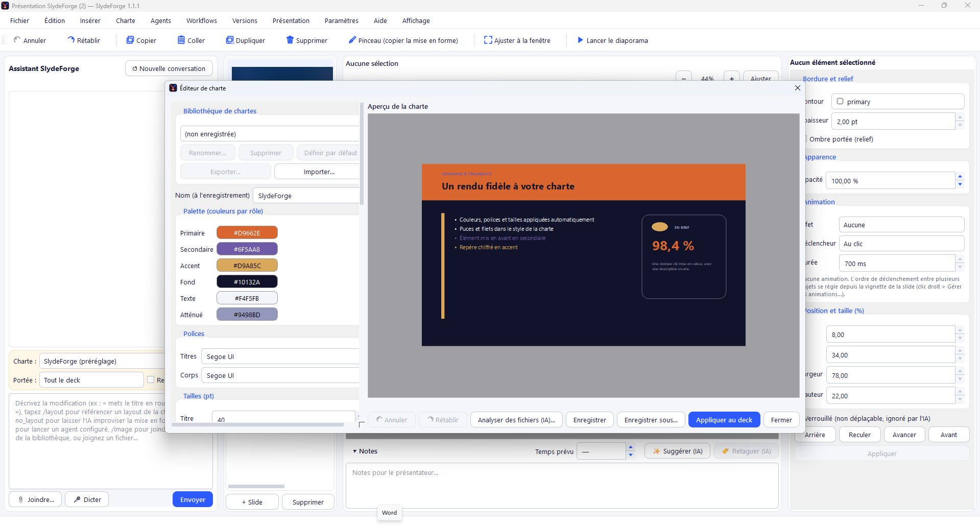980x526 pixels.
Task: Click the Dupliquer toolbar icon
Action: pyautogui.click(x=230, y=40)
